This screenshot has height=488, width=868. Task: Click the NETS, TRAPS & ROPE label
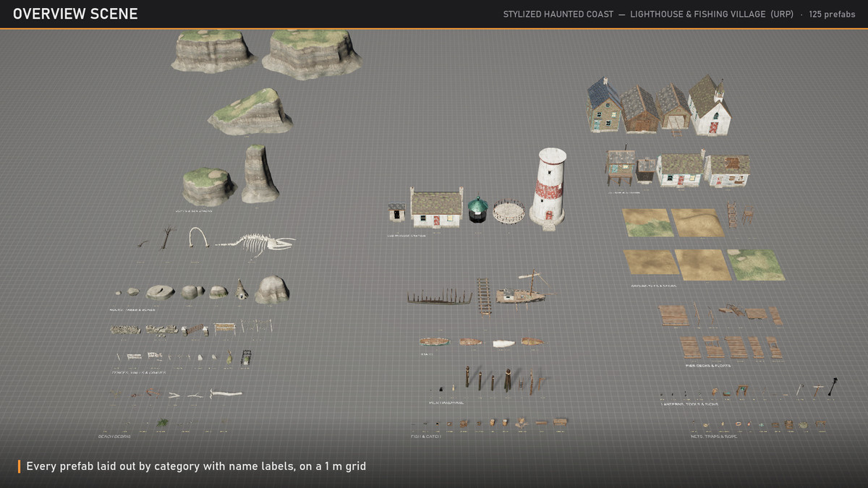(x=712, y=437)
